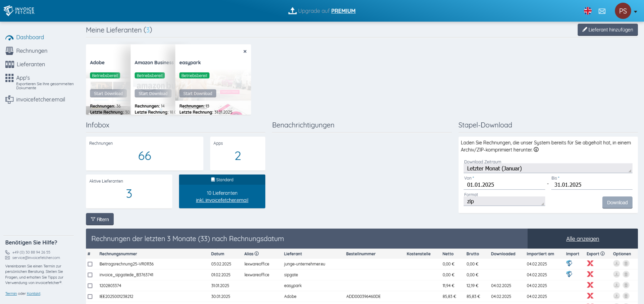The width and height of the screenshot is (644, 304).
Task: Check the box for Beitragsrechnung25-VR01136
Action: [x=90, y=264]
